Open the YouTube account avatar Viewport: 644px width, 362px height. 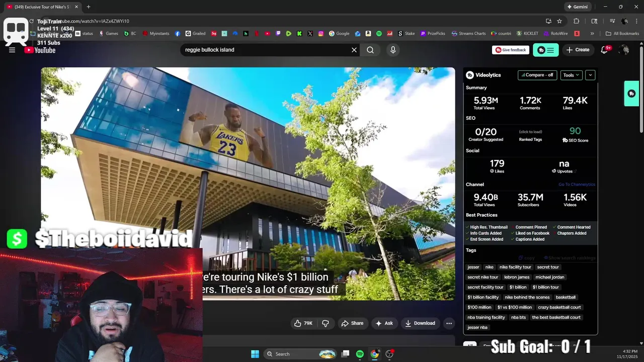(624, 50)
